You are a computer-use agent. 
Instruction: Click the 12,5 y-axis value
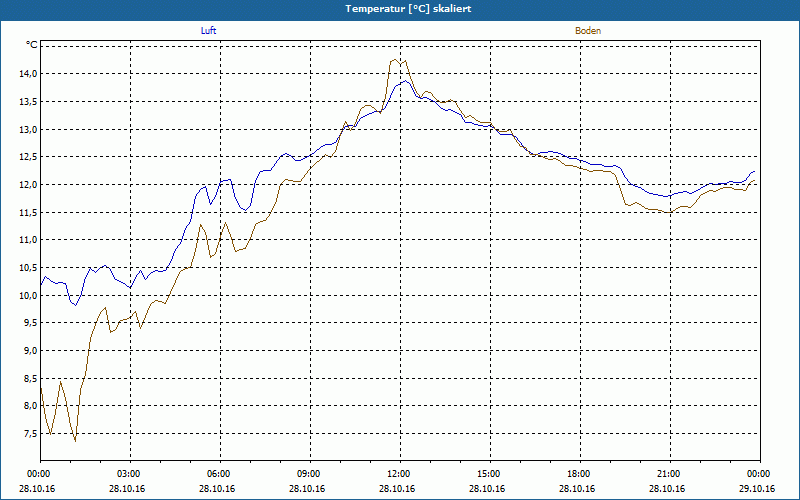29,157
